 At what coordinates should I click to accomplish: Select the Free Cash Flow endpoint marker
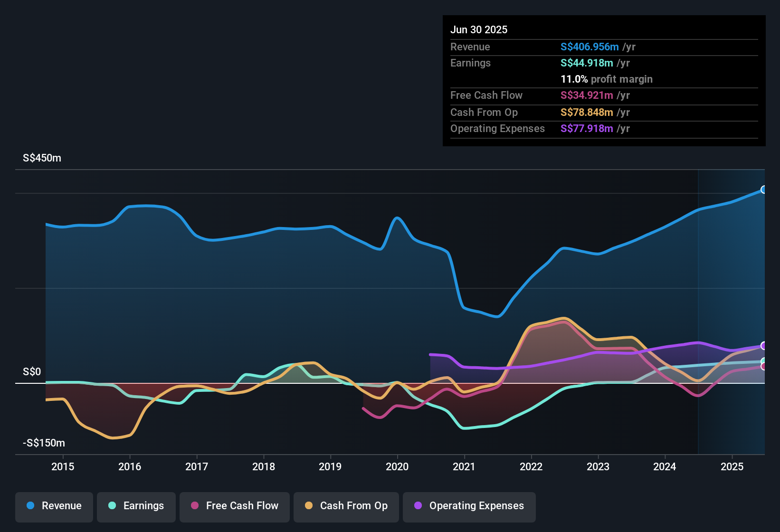(764, 367)
